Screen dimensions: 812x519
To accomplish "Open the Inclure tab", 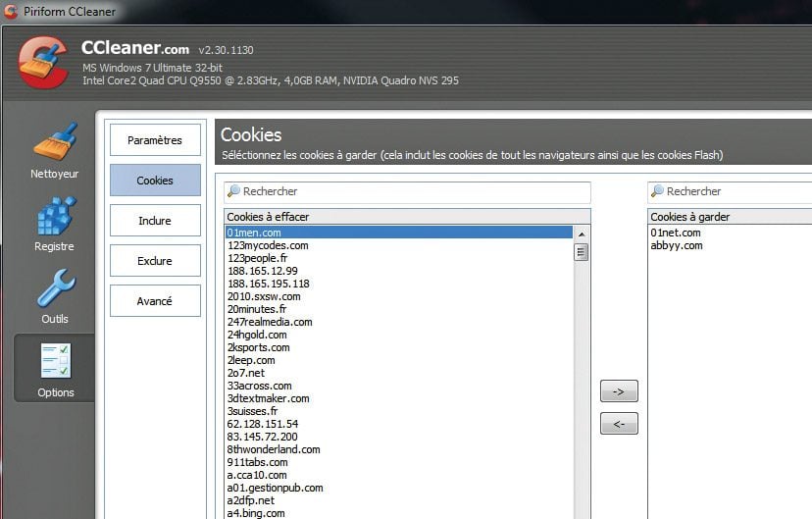I will [x=155, y=221].
